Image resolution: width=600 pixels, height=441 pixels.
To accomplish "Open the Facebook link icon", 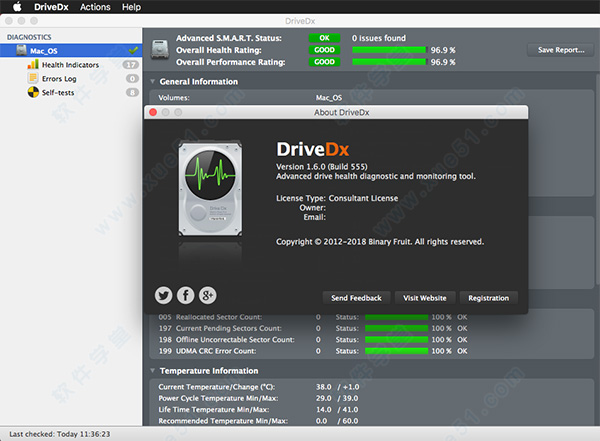I will 186,295.
